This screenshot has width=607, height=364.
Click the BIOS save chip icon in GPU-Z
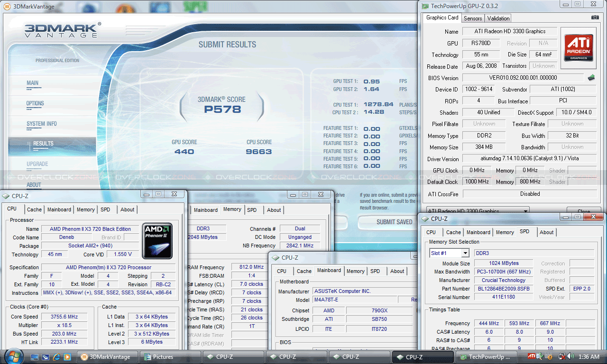click(591, 77)
